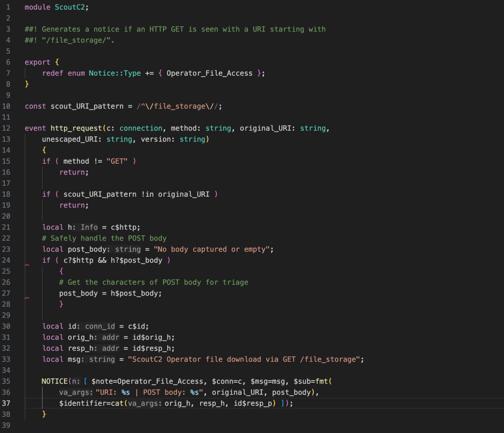Image resolution: width=504 pixels, height=433 pixels.
Task: Click the red error caret below line 24
Action: [27, 265]
